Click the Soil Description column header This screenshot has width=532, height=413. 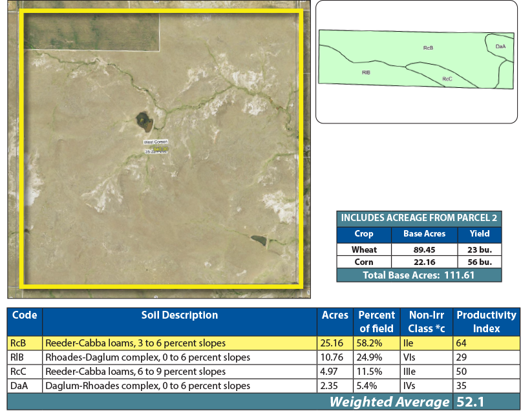[x=179, y=315]
